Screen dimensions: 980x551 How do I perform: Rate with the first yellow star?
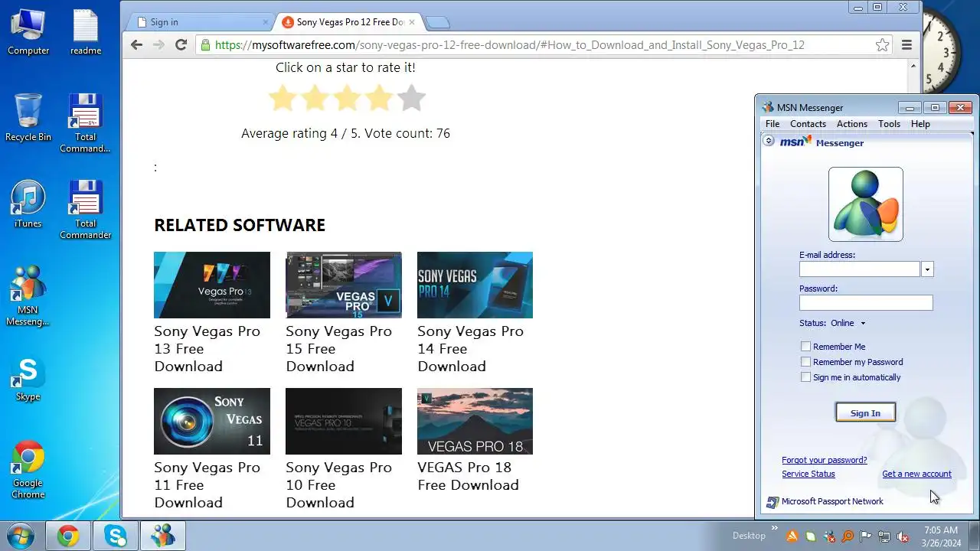tap(283, 98)
